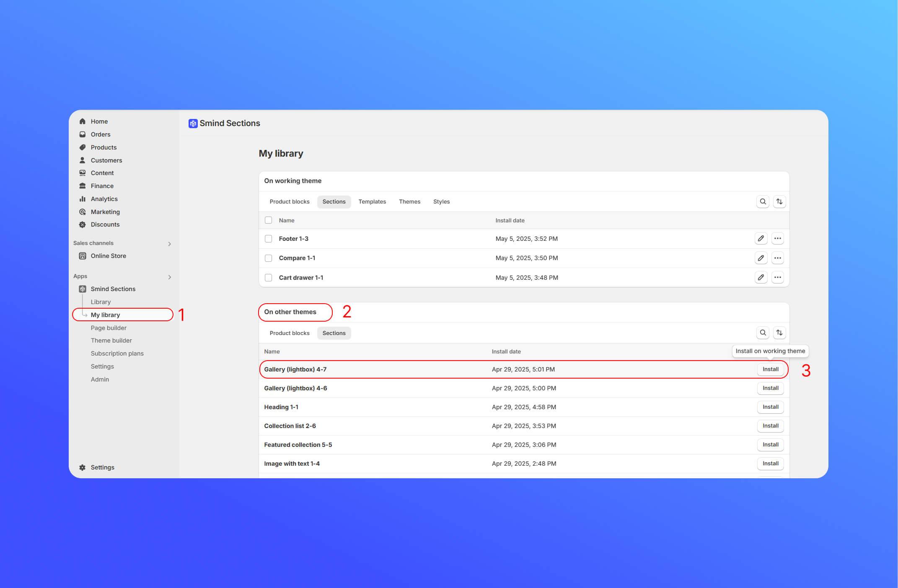The image size is (898, 588).
Task: Click the Smind Sections app icon in sidebar
Action: [x=83, y=289]
